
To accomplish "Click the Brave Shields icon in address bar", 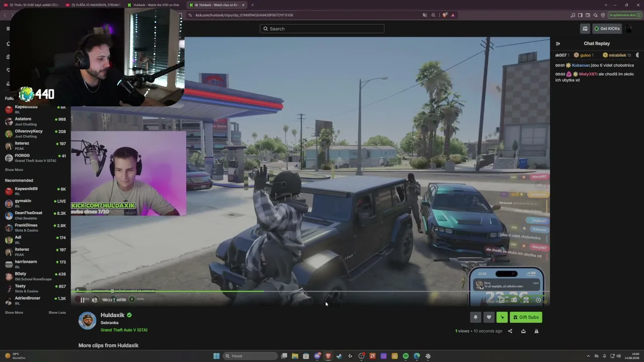I will click(445, 15).
